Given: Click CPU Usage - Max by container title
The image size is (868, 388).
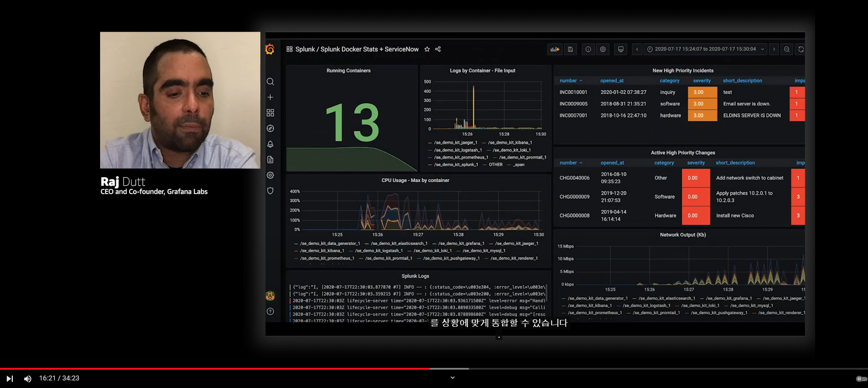Looking at the screenshot, I should pyautogui.click(x=415, y=180).
